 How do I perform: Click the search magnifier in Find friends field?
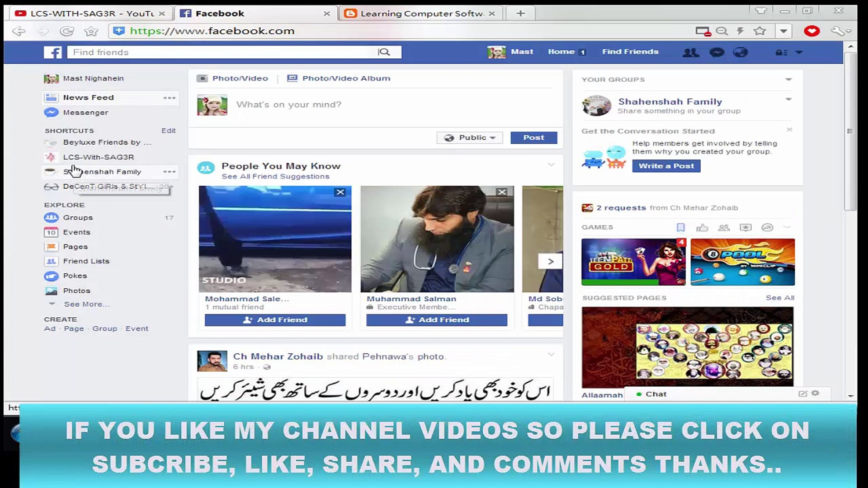pos(385,52)
